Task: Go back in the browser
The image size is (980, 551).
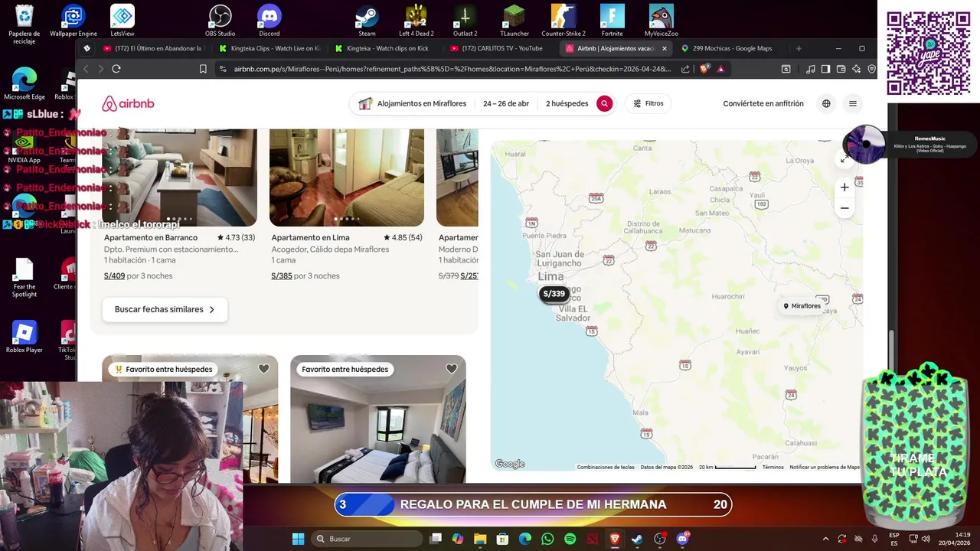Action: click(x=86, y=69)
